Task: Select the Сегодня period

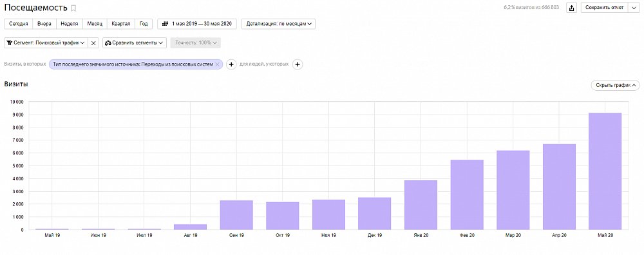Action: [19, 24]
